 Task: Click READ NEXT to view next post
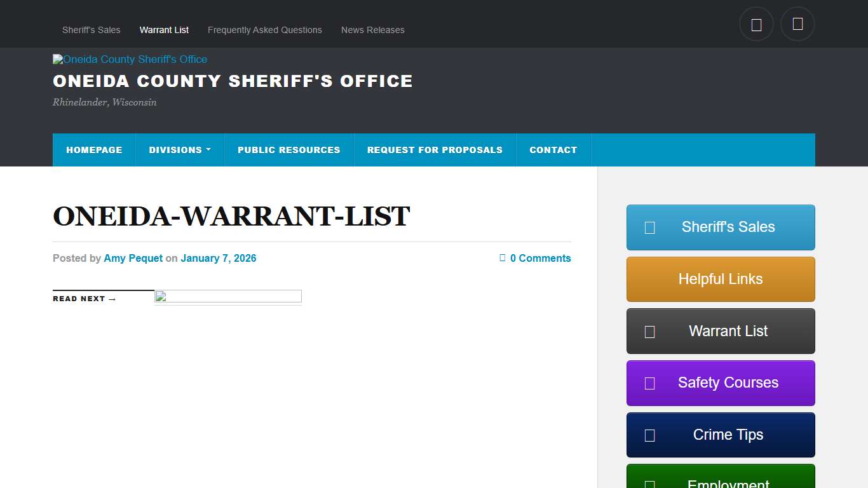84,298
